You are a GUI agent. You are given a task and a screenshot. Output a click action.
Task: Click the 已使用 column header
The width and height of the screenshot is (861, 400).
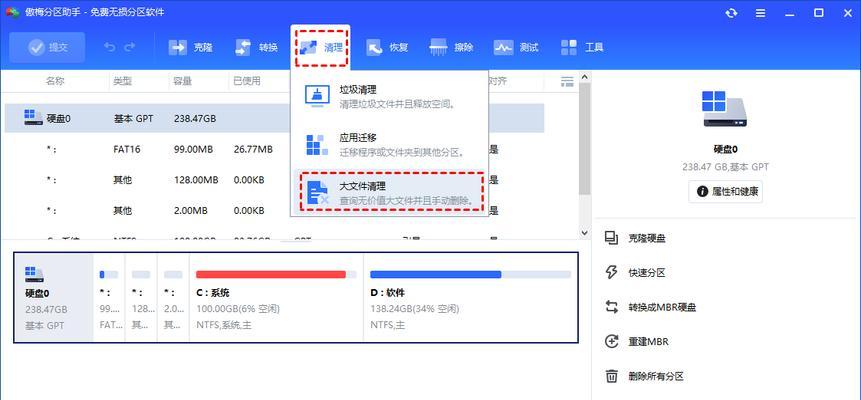[x=247, y=81]
